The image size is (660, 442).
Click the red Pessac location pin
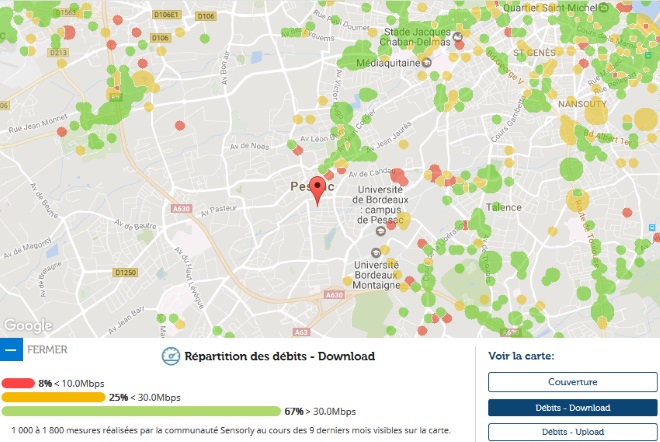(x=317, y=191)
